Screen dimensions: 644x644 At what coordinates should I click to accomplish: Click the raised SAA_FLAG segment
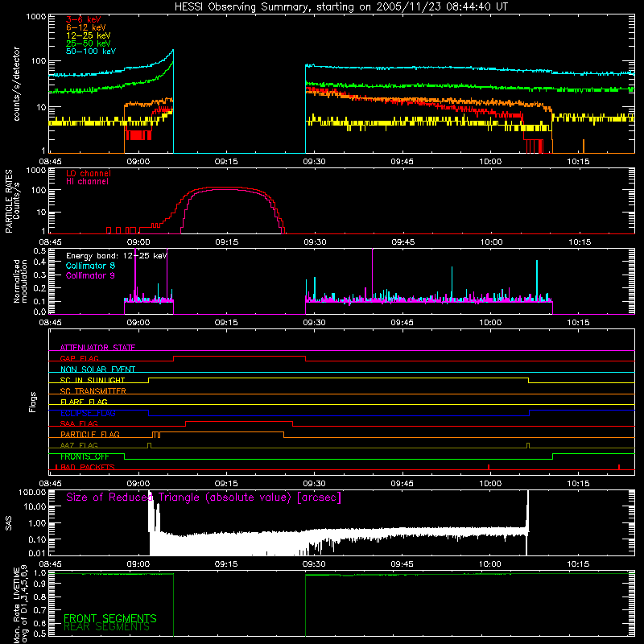coord(239,421)
